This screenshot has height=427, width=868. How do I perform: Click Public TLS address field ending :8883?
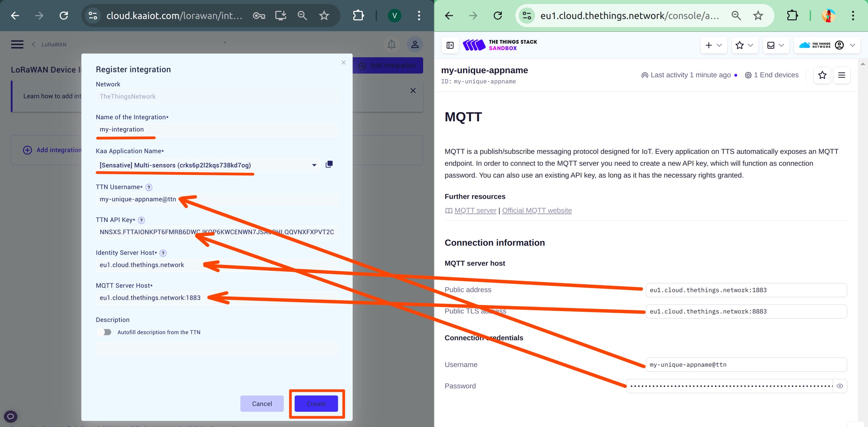tap(746, 311)
